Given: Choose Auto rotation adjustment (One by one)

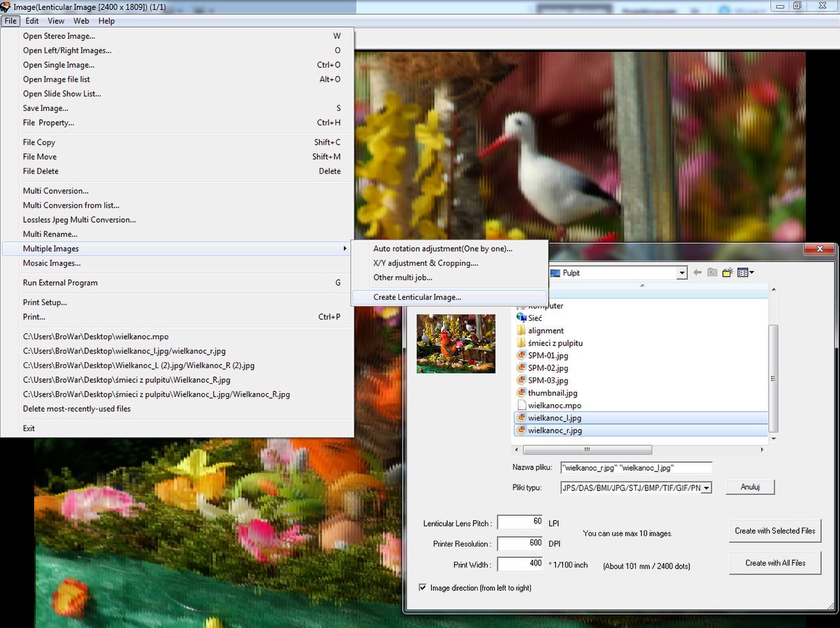Looking at the screenshot, I should coord(450,249).
